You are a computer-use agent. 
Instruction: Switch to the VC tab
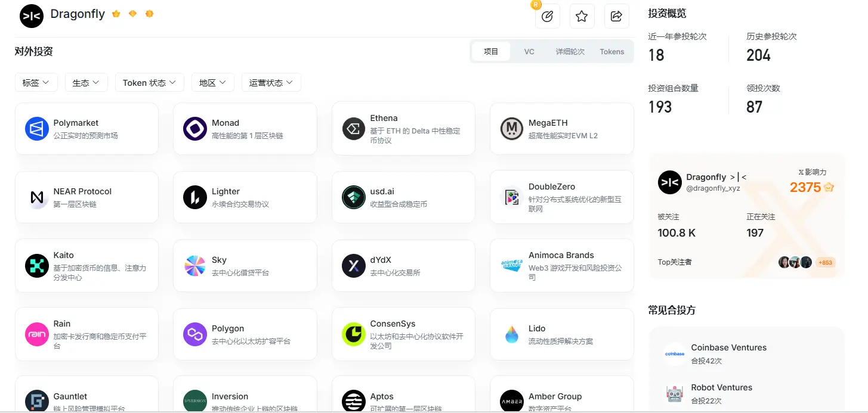click(x=529, y=51)
